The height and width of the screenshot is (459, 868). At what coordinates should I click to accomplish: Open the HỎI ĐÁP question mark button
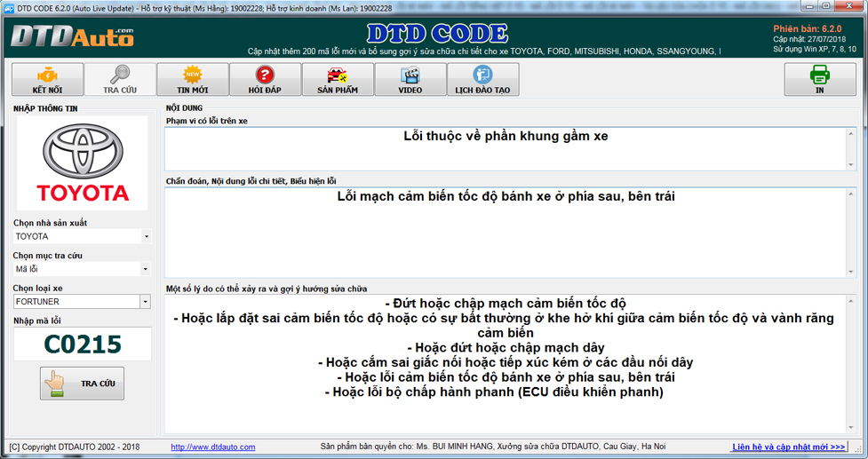(x=265, y=80)
